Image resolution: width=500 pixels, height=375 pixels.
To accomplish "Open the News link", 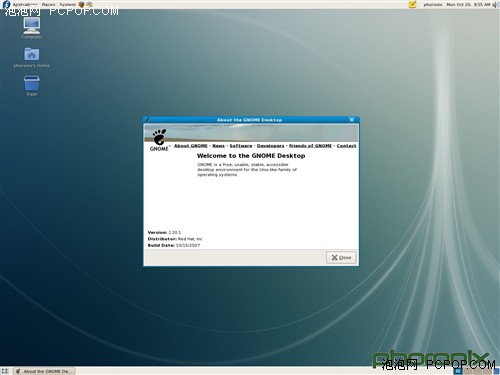I will coord(218,146).
